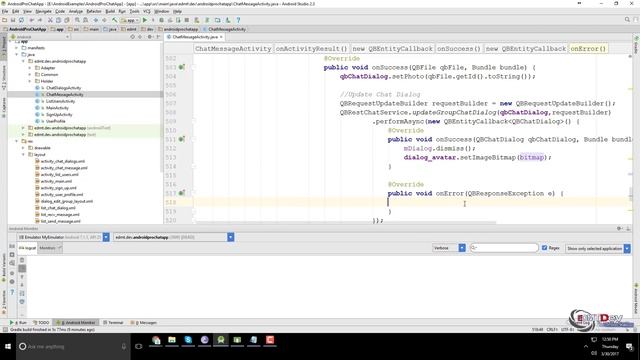640x360 pixels.
Task: Open the SDK Manager toolbar icon
Action: pyautogui.click(x=228, y=20)
